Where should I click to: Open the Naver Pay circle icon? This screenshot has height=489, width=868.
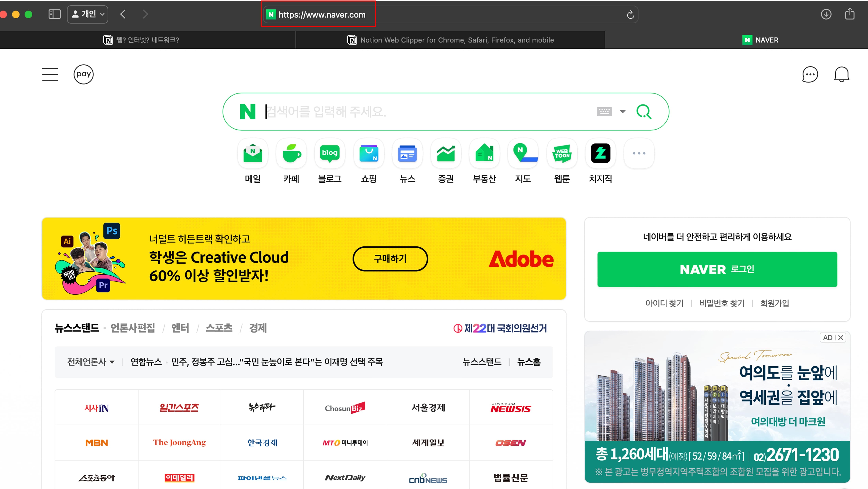point(84,74)
